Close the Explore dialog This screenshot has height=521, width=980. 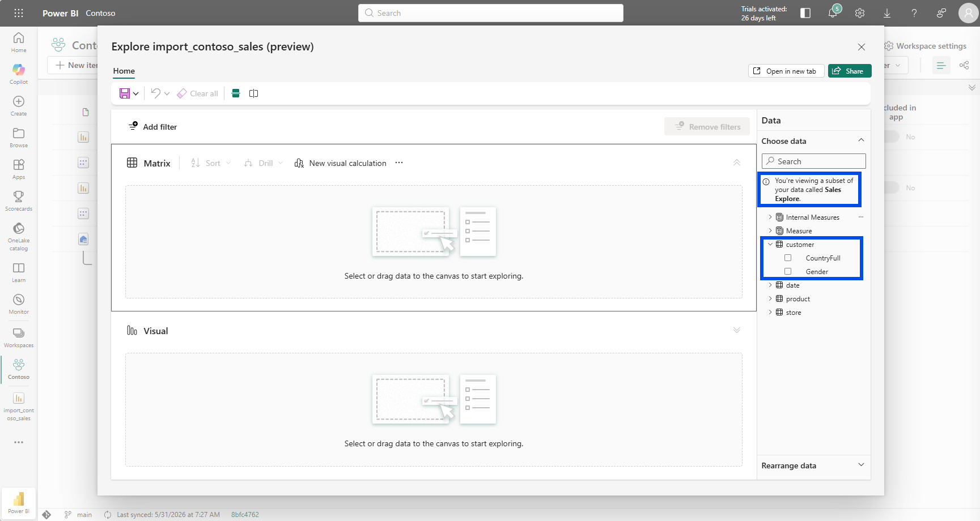(862, 47)
